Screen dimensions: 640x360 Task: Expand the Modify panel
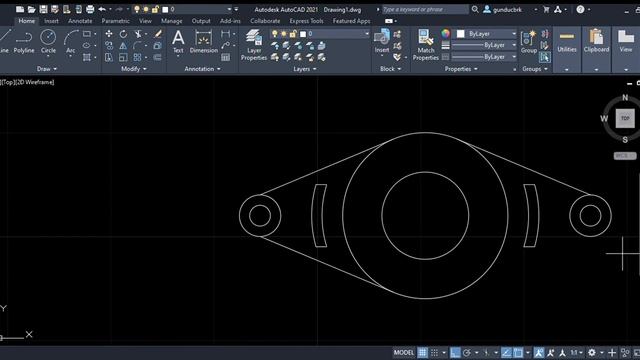tap(133, 69)
